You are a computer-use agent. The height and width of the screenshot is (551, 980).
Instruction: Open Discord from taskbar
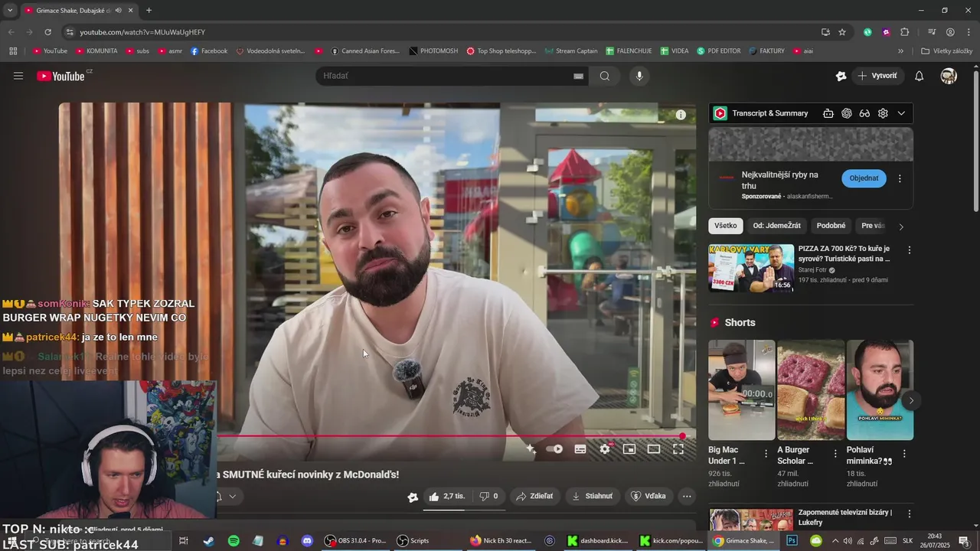(307, 540)
